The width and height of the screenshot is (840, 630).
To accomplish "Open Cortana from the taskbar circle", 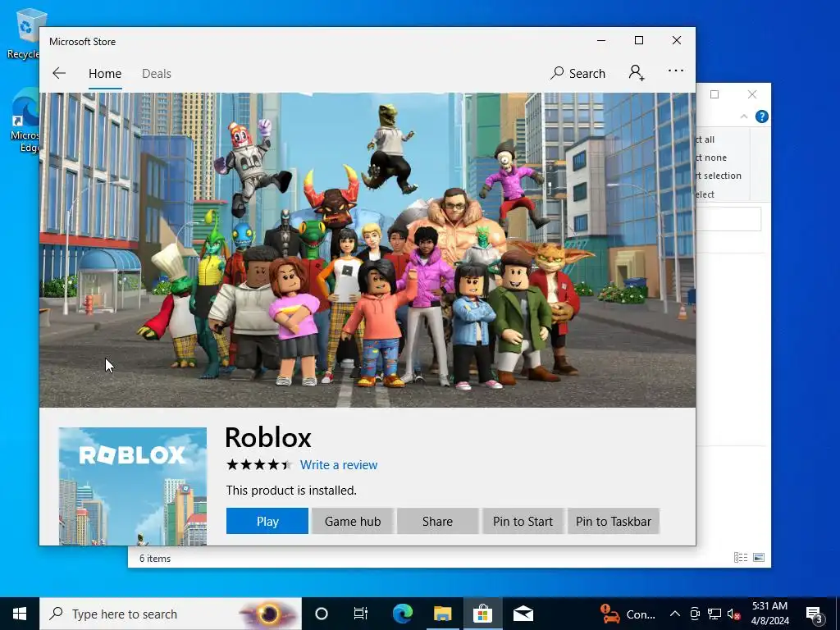I will [322, 614].
